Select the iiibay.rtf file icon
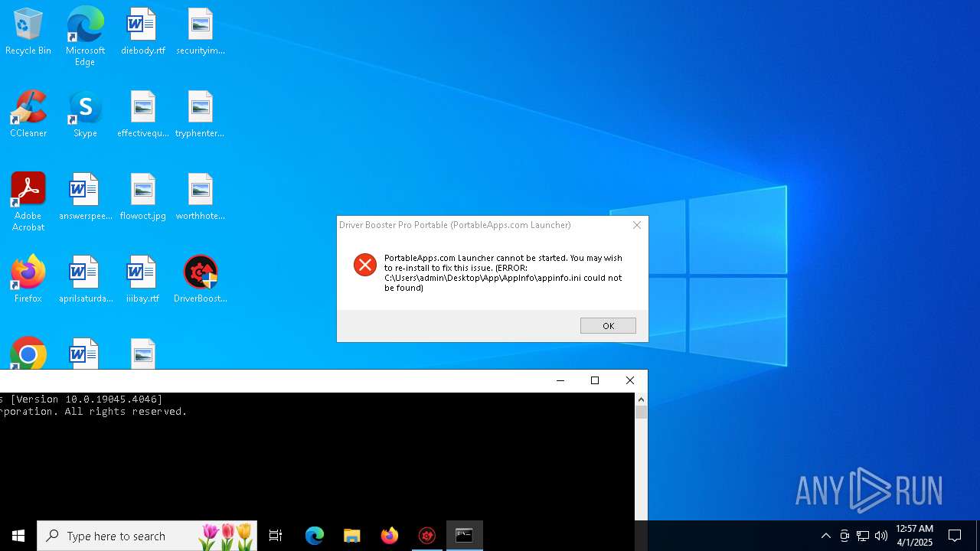Viewport: 980px width, 551px height. pyautogui.click(x=142, y=280)
